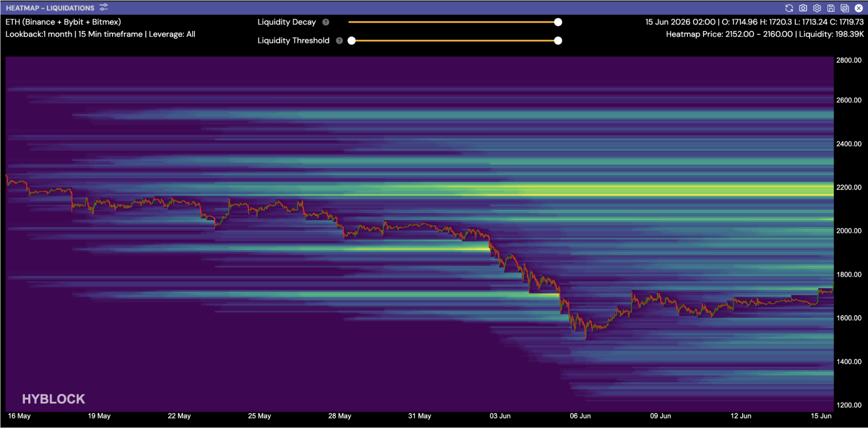Click the '2800.00' price axis label

848,60
